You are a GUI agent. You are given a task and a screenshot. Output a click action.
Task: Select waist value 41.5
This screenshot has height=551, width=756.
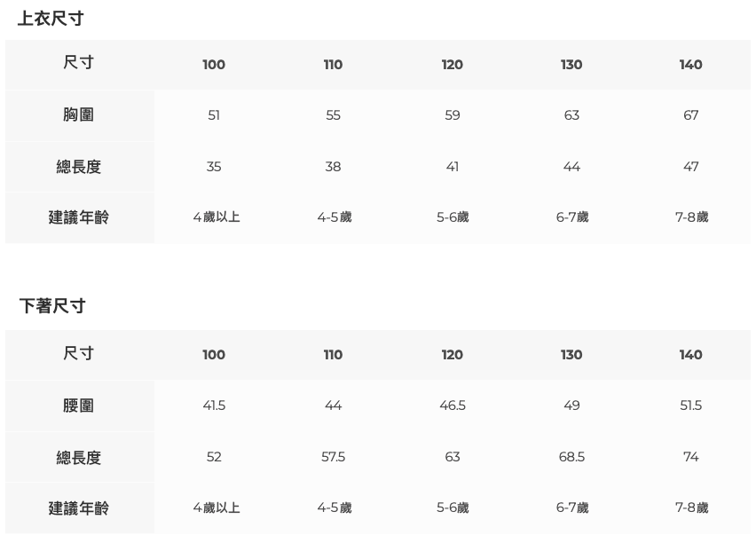(x=214, y=405)
